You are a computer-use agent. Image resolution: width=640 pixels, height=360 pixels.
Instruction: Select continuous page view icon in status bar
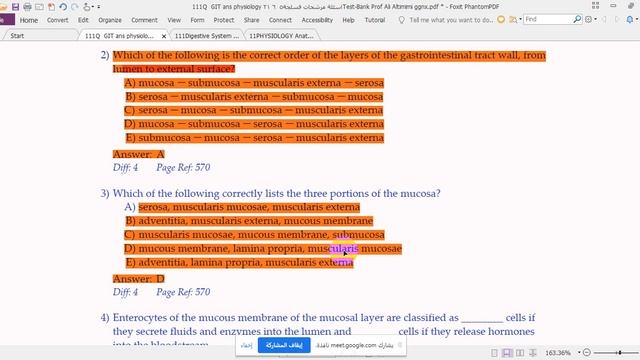[507, 352]
